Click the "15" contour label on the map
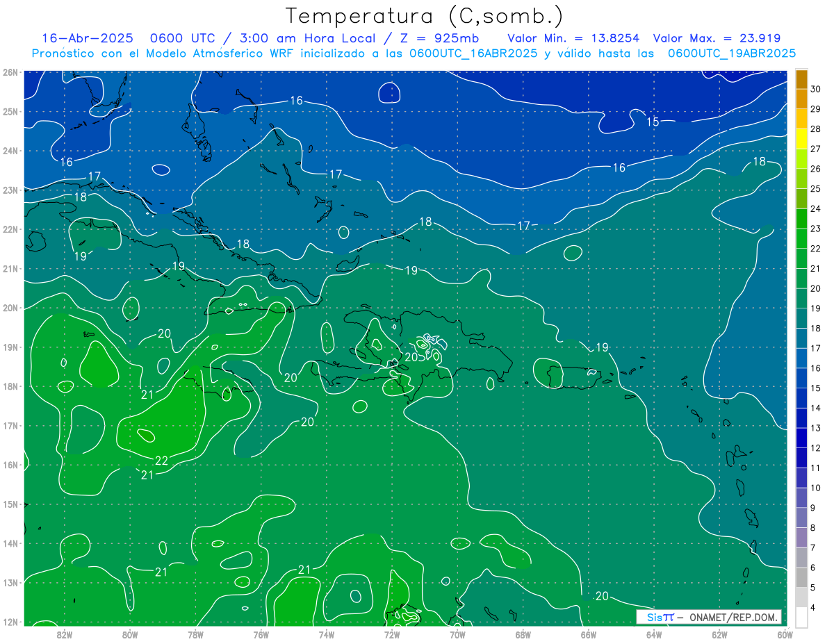Screen dimensions: 834x644 [653, 122]
